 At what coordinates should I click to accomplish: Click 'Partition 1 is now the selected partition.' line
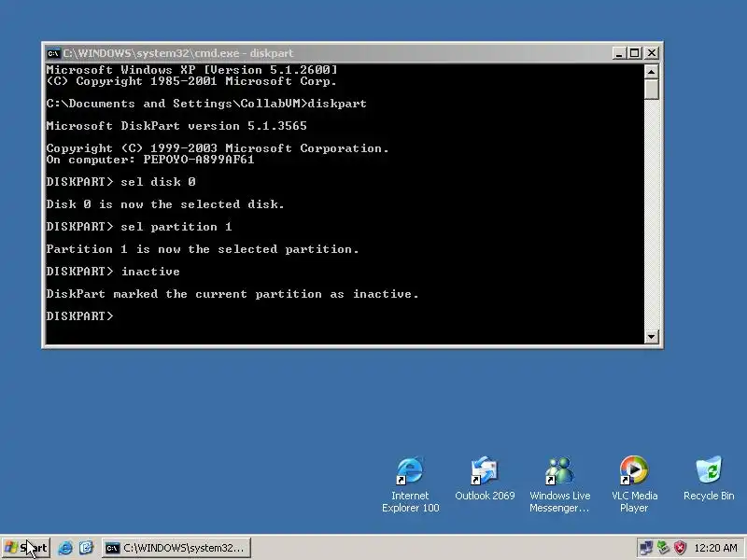pyautogui.click(x=203, y=249)
